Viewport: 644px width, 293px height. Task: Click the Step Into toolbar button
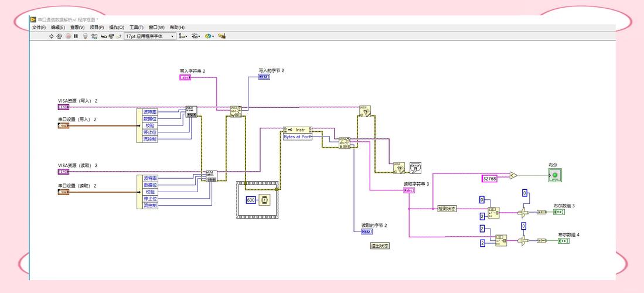coord(104,36)
